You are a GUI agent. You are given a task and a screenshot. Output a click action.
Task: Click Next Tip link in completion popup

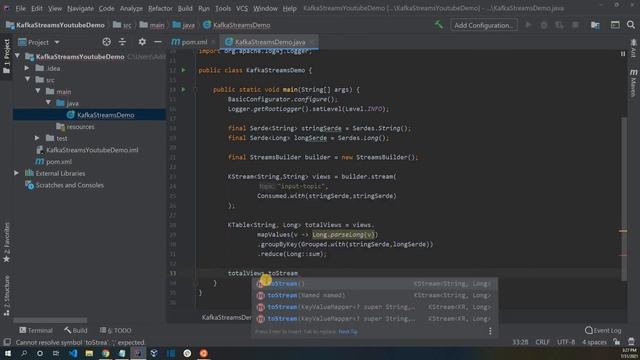pos(348,331)
